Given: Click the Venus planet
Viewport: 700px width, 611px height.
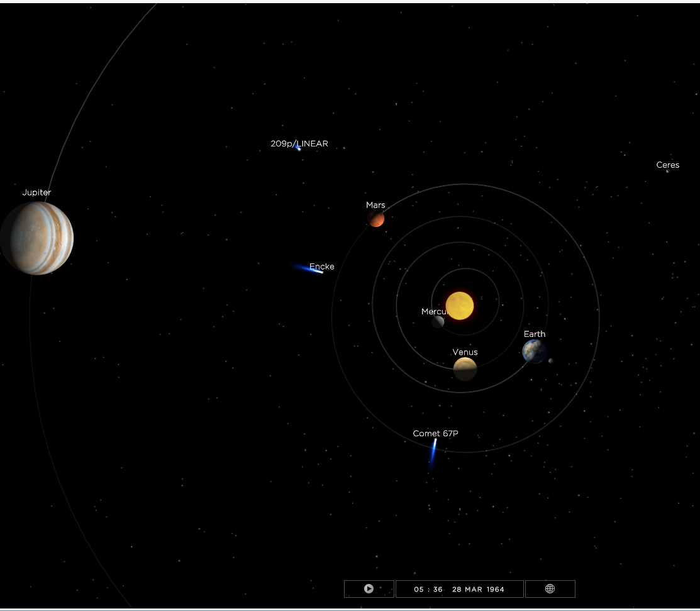Looking at the screenshot, I should (x=465, y=369).
